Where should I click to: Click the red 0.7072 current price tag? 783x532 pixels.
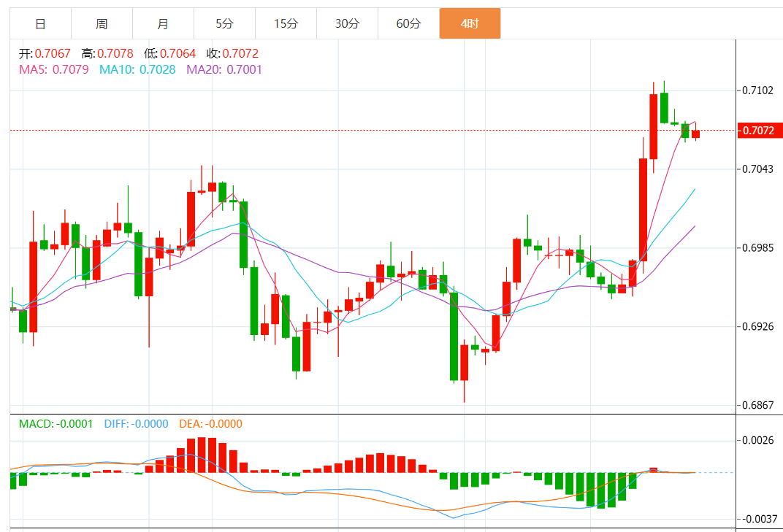tap(760, 130)
